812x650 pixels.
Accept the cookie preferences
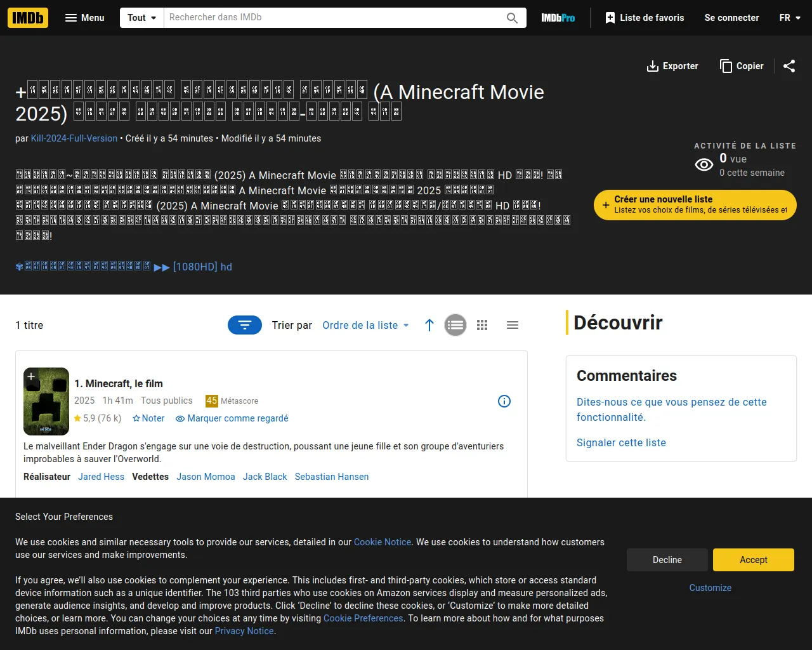point(753,560)
